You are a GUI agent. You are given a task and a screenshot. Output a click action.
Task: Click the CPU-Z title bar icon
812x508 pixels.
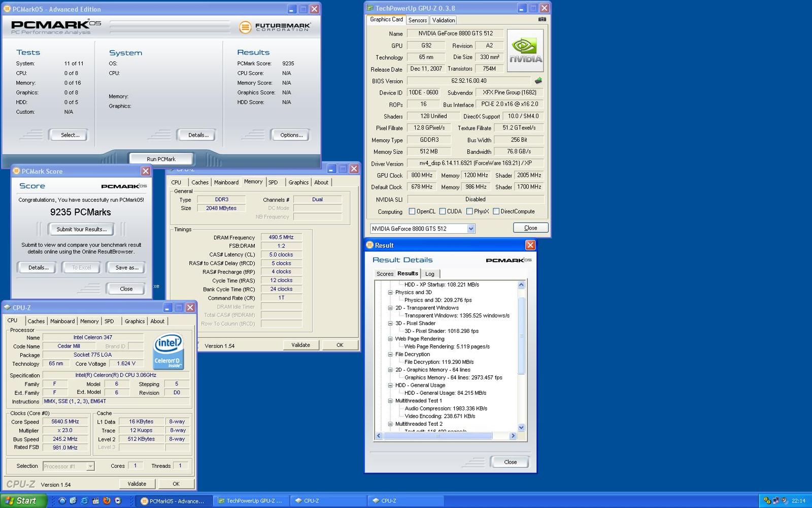[7, 307]
